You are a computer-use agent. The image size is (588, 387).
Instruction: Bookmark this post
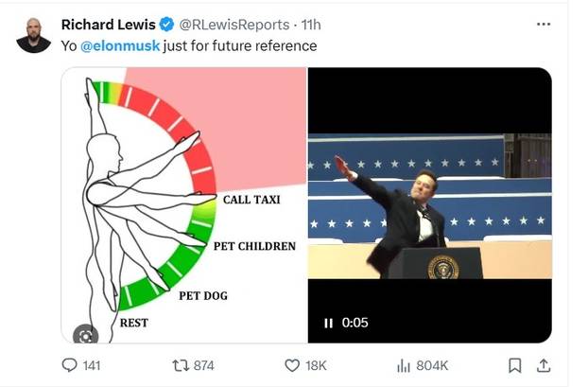[x=514, y=365]
